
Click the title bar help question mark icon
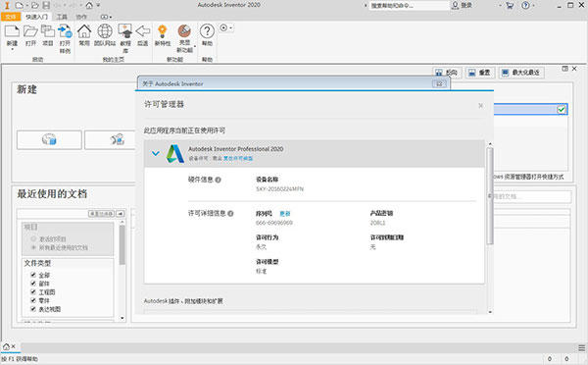[525, 5]
